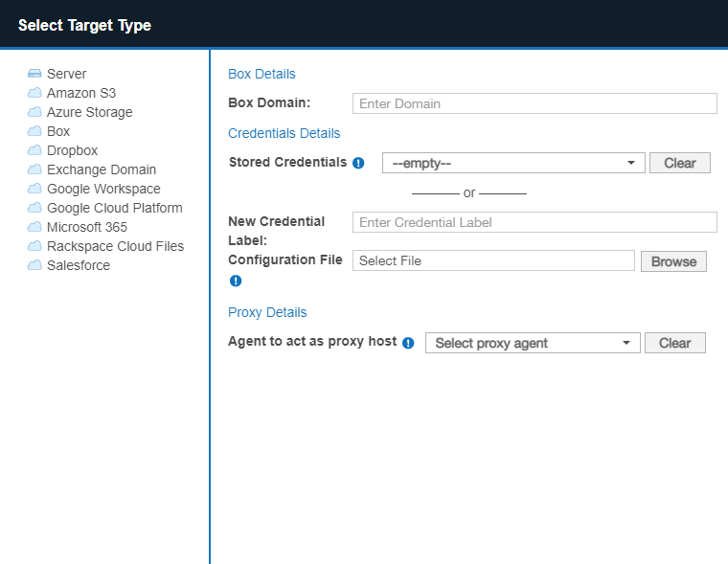This screenshot has height=564, width=728.
Task: Focus the Box Domain input field
Action: click(535, 103)
